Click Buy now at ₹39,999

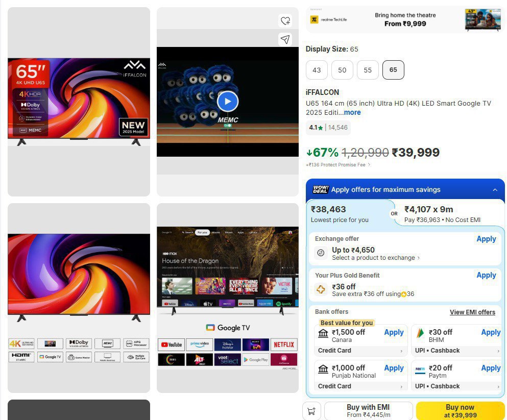[x=460, y=411]
